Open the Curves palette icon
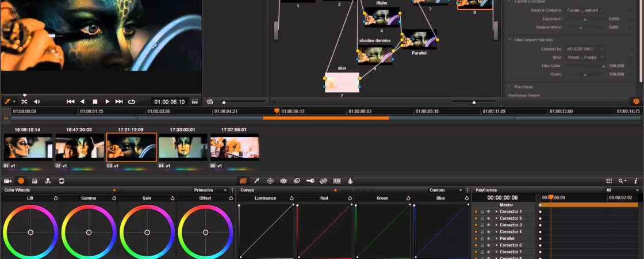Image resolution: width=644 pixels, height=259 pixels. [243, 181]
